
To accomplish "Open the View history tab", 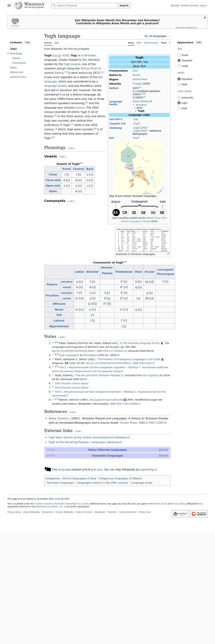I will (151, 43).
